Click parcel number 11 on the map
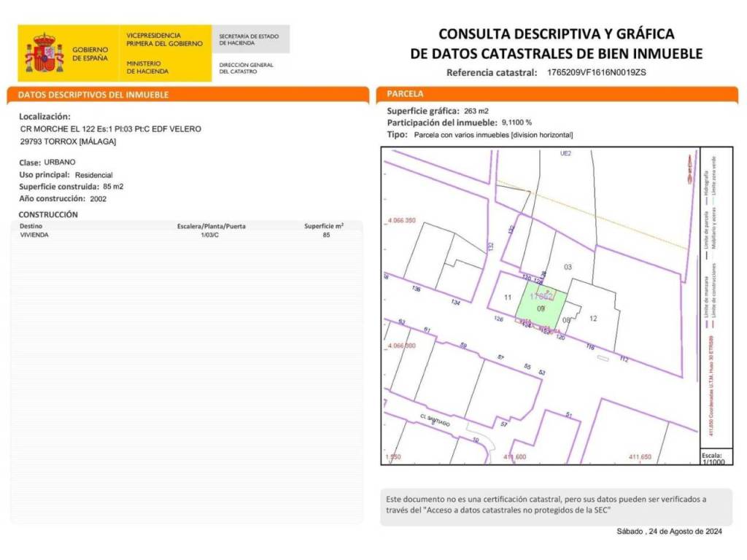The width and height of the screenshot is (747, 560). click(x=508, y=297)
